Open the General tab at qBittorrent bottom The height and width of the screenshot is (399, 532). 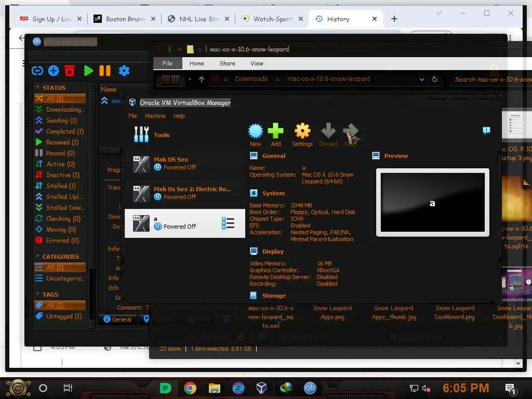pyautogui.click(x=117, y=320)
